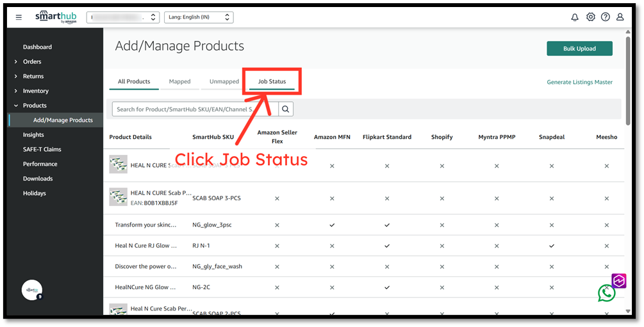644x327 pixels.
Task: Open the WhatsApp chat icon
Action: click(606, 293)
